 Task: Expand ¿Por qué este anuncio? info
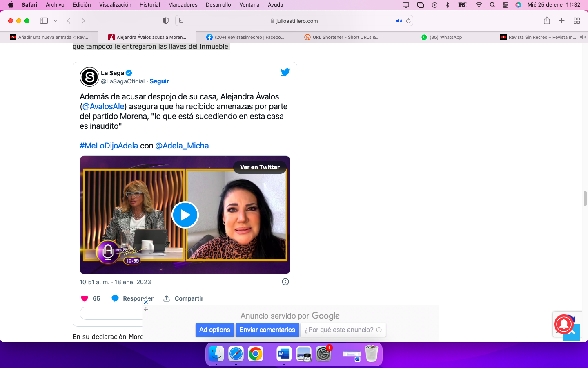coord(343,330)
